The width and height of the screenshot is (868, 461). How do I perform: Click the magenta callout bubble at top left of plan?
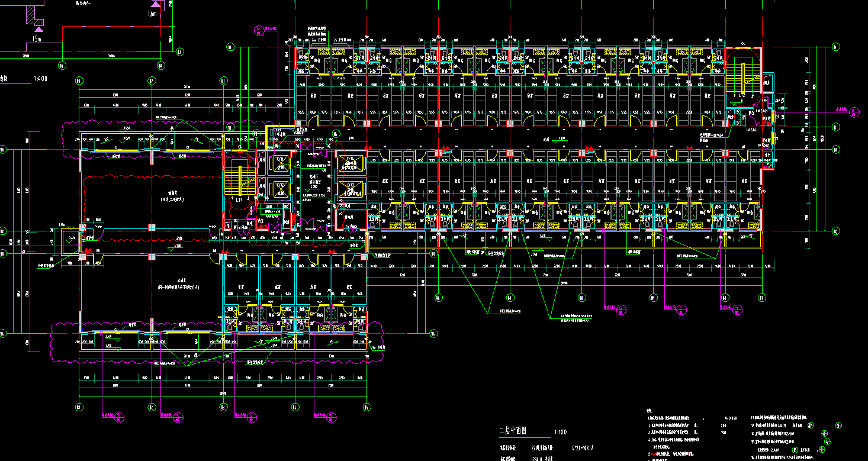click(258, 30)
